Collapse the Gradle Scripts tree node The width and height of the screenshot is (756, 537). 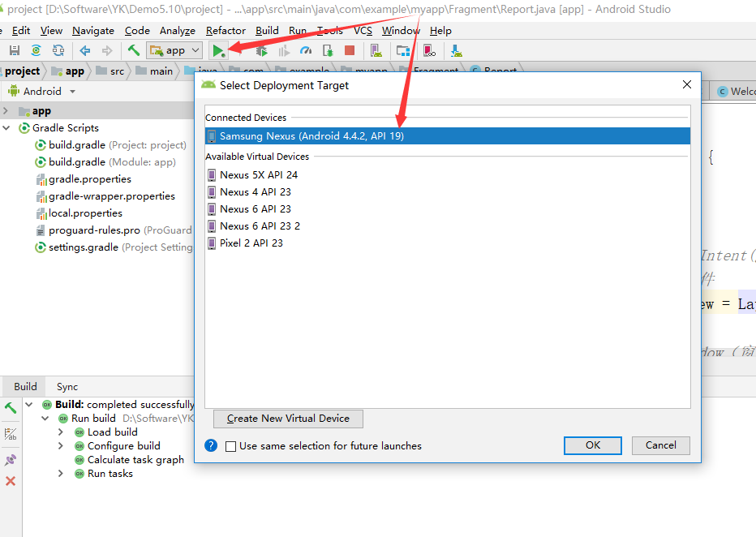click(x=6, y=127)
